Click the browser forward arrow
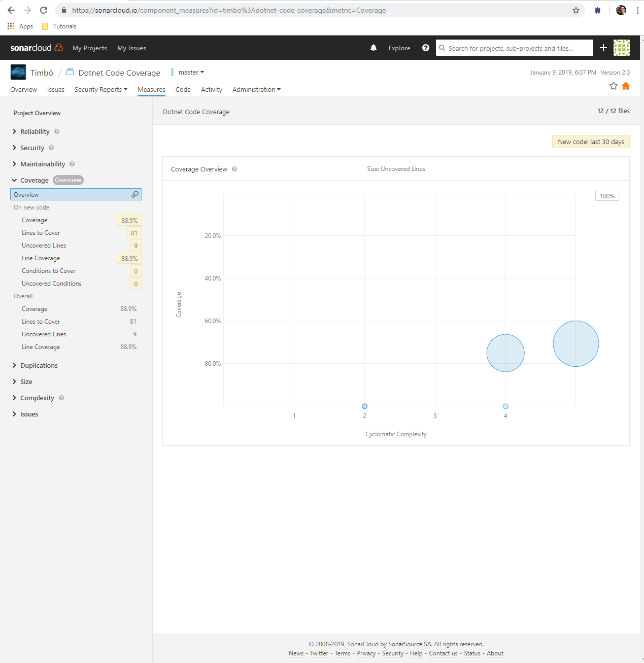The image size is (644, 663). 27,10
